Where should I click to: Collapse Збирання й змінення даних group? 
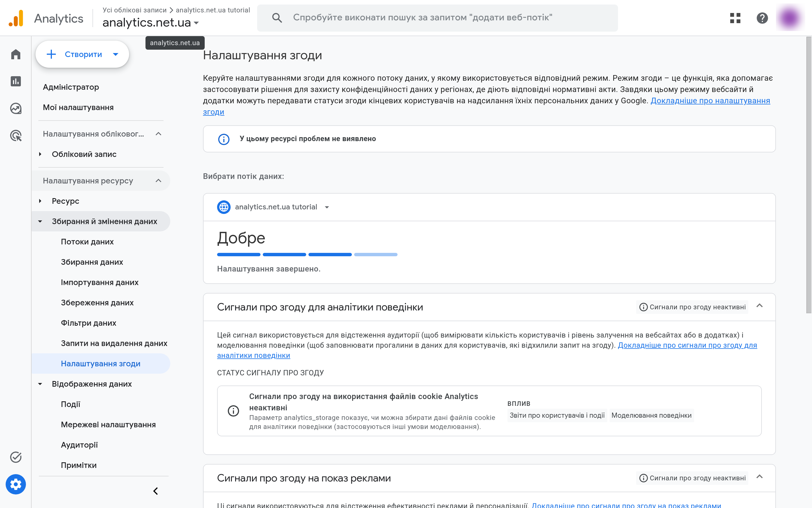point(40,222)
